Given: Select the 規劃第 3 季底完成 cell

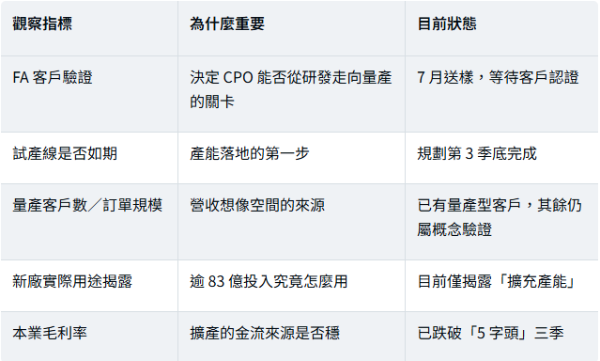Looking at the screenshot, I should pos(502,158).
